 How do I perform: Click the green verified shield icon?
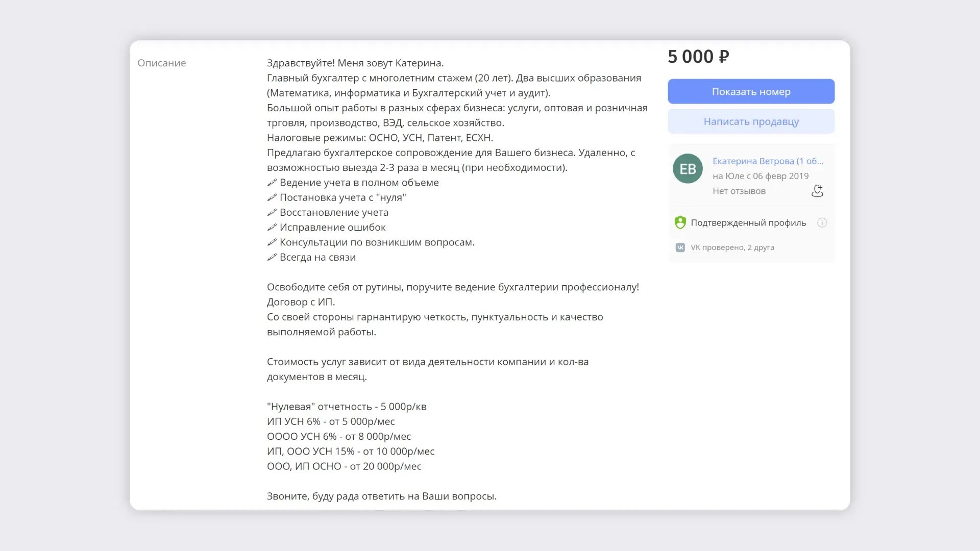pyautogui.click(x=680, y=222)
